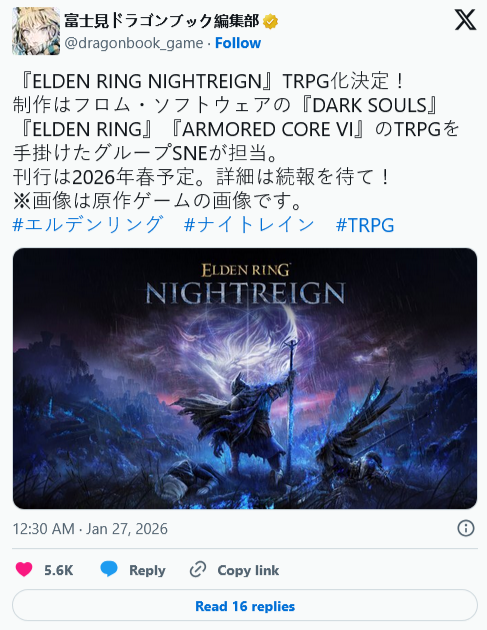
Task: Open the 富士見ドラゴンブック編集部 profile avatar
Action: coord(36,31)
